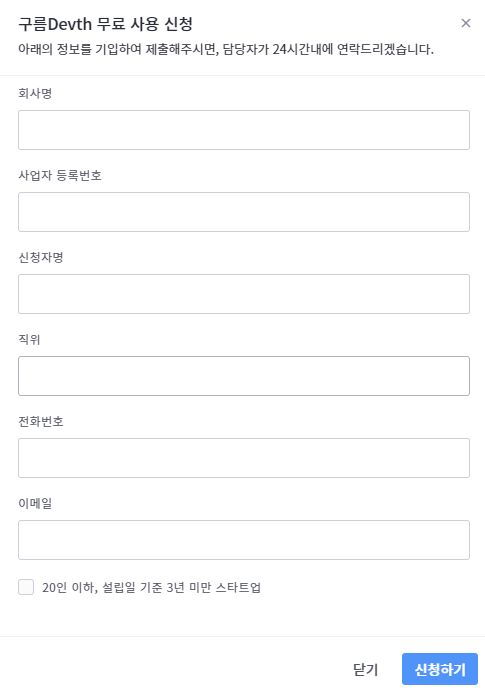Click the 닫기 button
485x699 pixels.
[366, 669]
